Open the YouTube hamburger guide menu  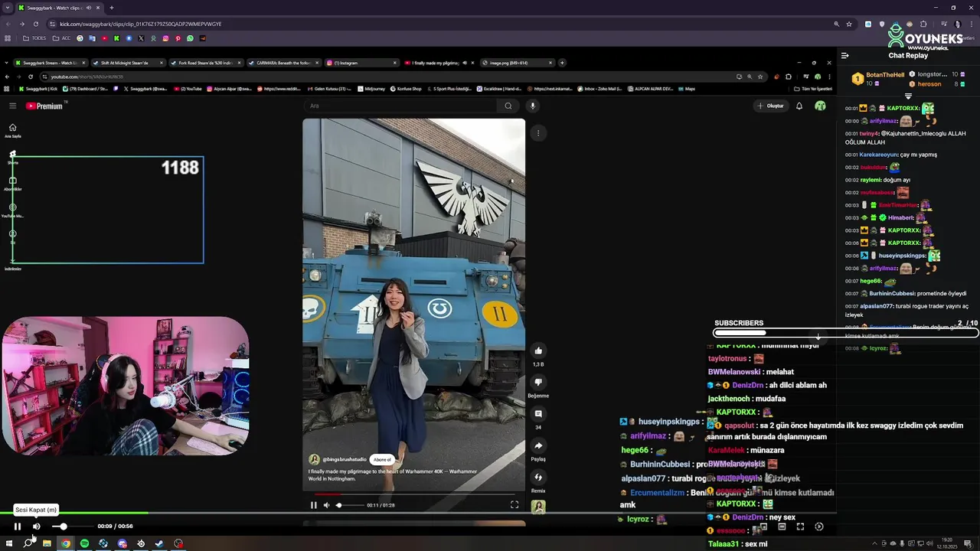[x=12, y=106]
